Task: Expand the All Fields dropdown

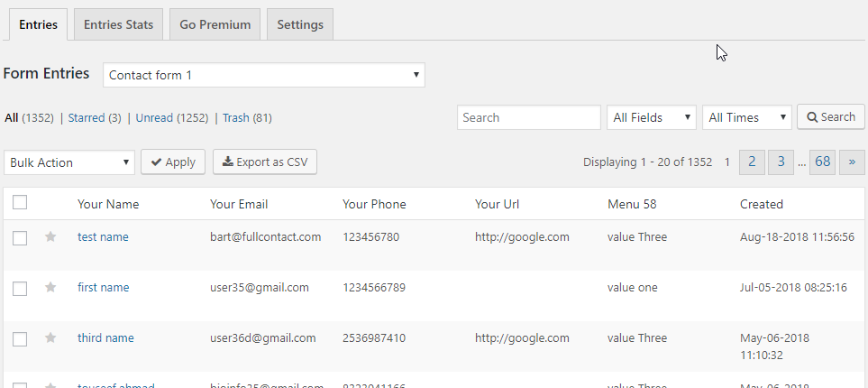Action: tap(652, 117)
